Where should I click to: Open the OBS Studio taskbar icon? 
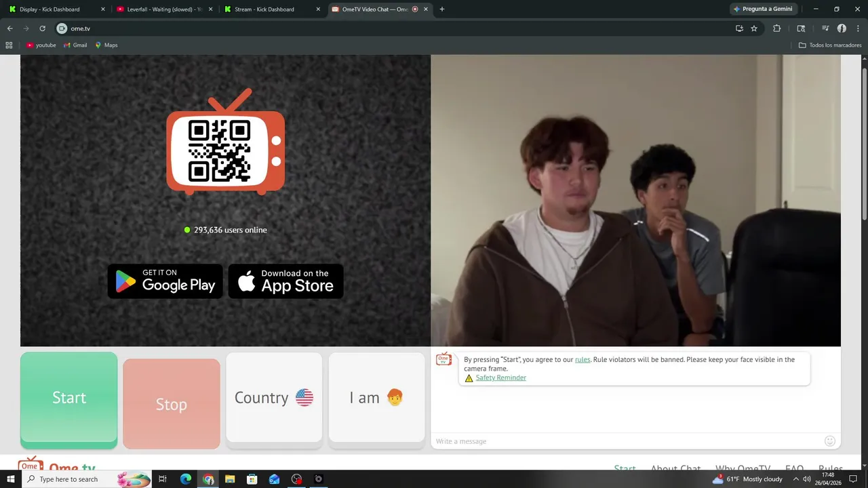296,479
